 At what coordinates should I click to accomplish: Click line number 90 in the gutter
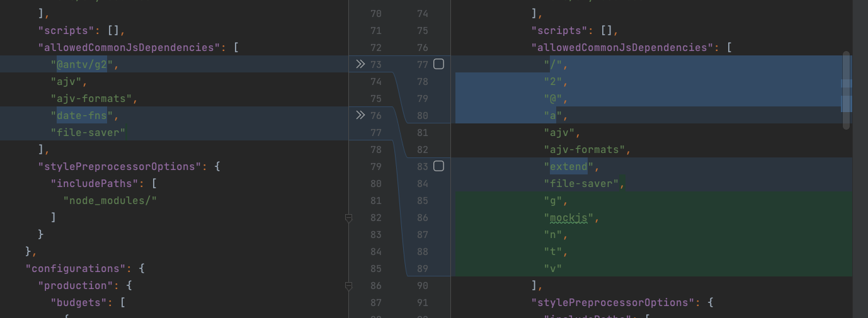[422, 285]
